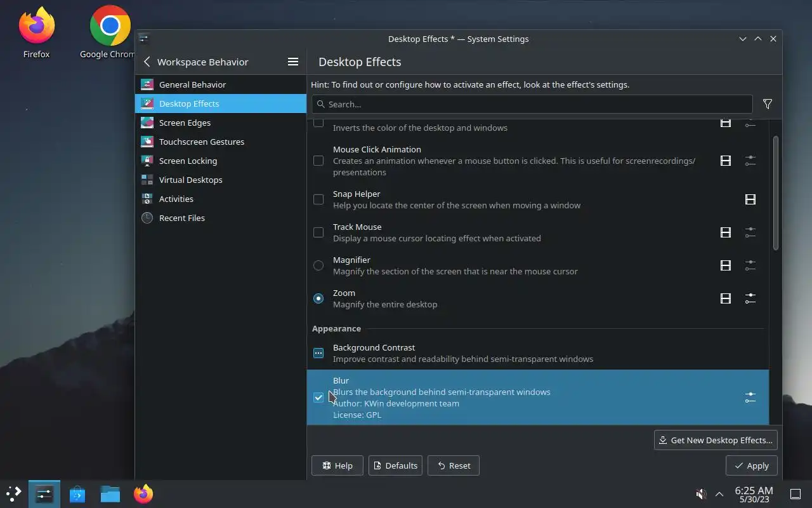
Task: Open Screen Edges settings
Action: pyautogui.click(x=221, y=123)
